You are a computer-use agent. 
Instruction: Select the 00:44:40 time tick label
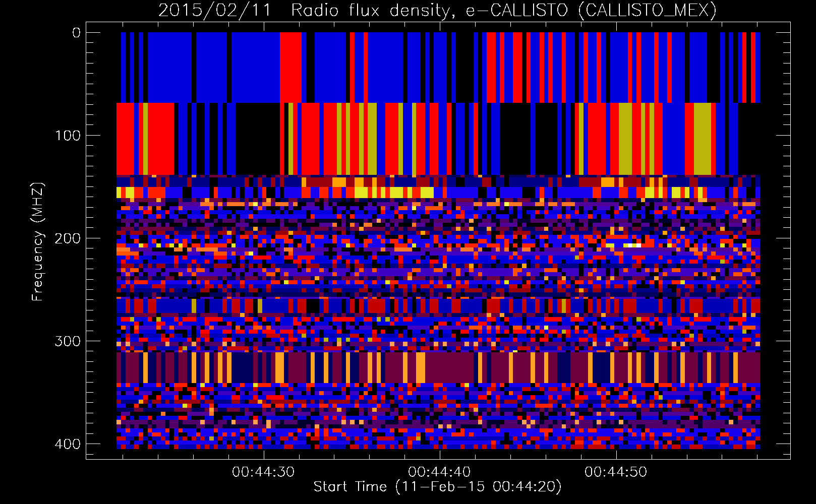[x=439, y=472]
